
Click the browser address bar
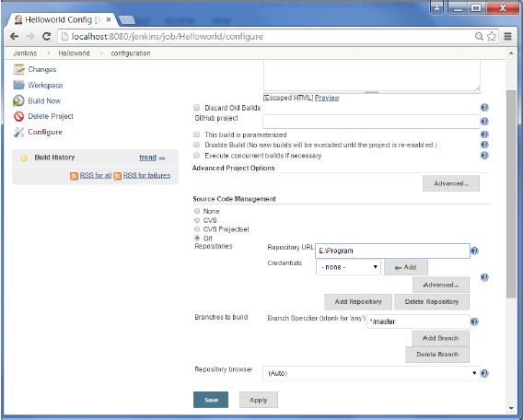267,36
